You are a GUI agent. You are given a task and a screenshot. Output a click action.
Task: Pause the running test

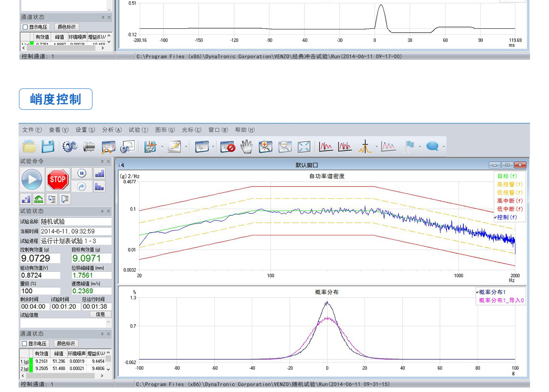tap(82, 173)
